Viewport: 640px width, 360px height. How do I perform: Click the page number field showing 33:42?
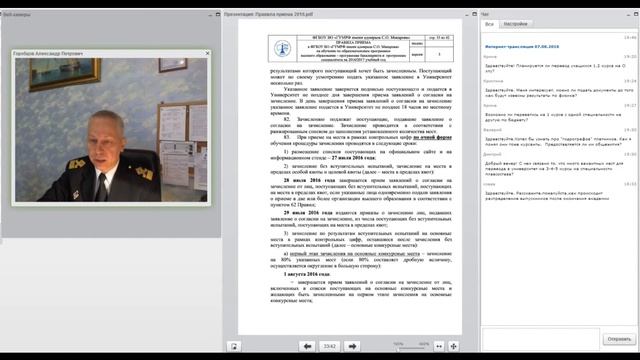click(x=329, y=346)
